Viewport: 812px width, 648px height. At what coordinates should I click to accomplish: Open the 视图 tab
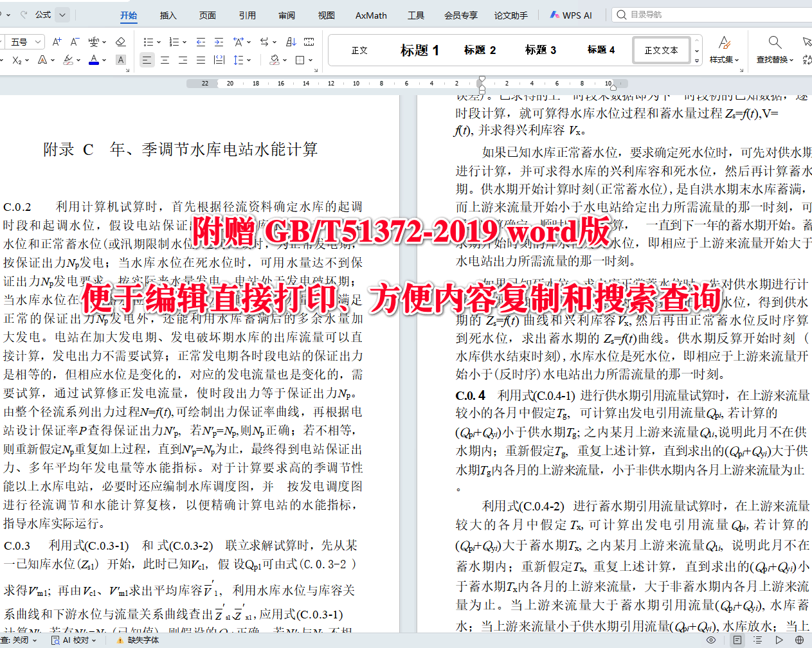click(x=326, y=15)
